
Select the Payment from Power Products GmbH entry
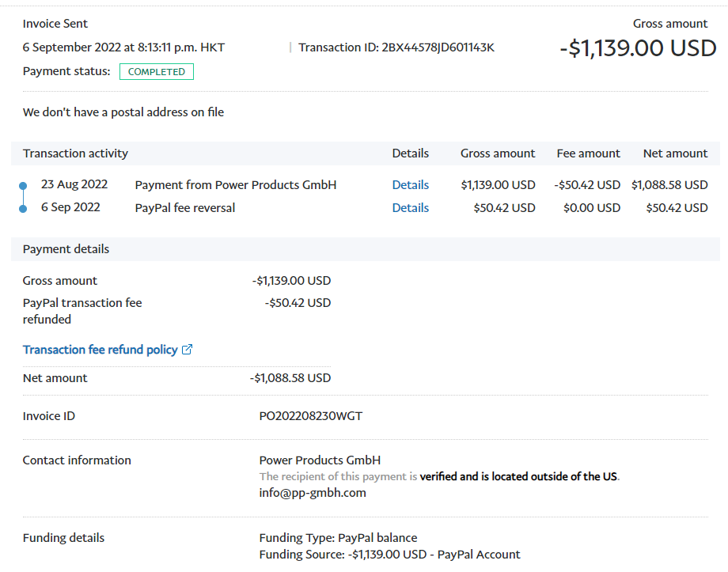coord(236,185)
